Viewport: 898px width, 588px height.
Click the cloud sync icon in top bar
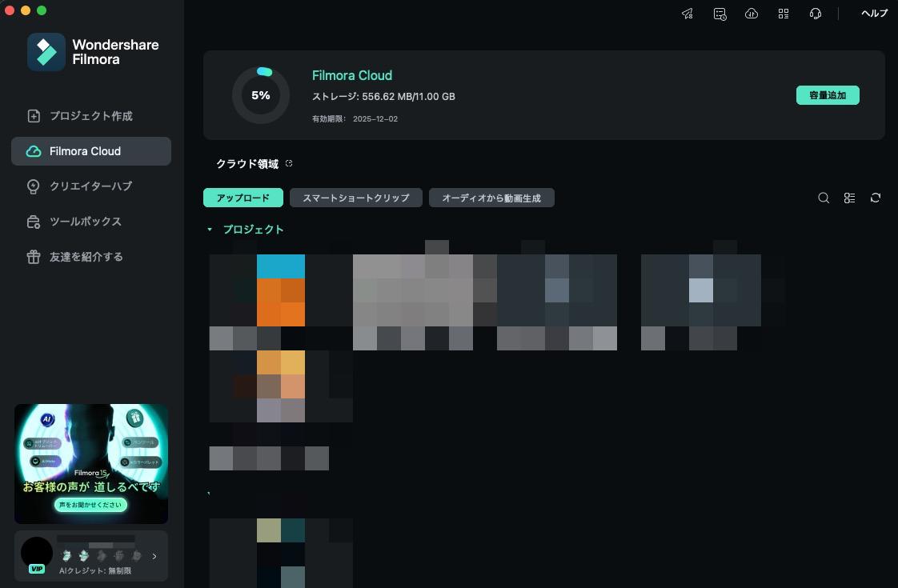tap(752, 14)
